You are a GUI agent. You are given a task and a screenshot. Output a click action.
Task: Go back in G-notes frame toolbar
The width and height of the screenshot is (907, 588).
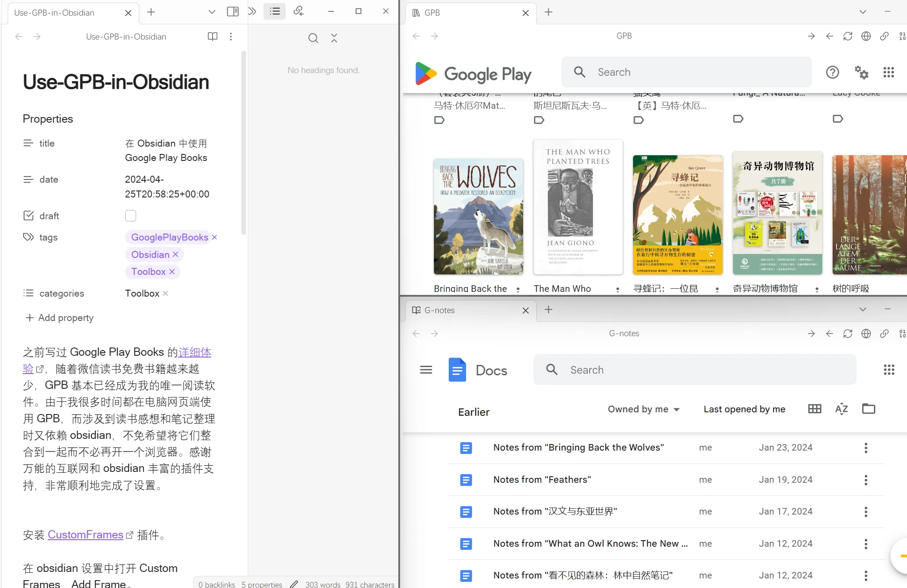[x=830, y=334]
